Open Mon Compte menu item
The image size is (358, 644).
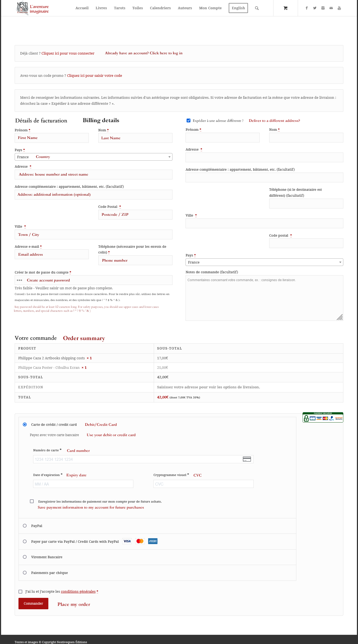210,8
